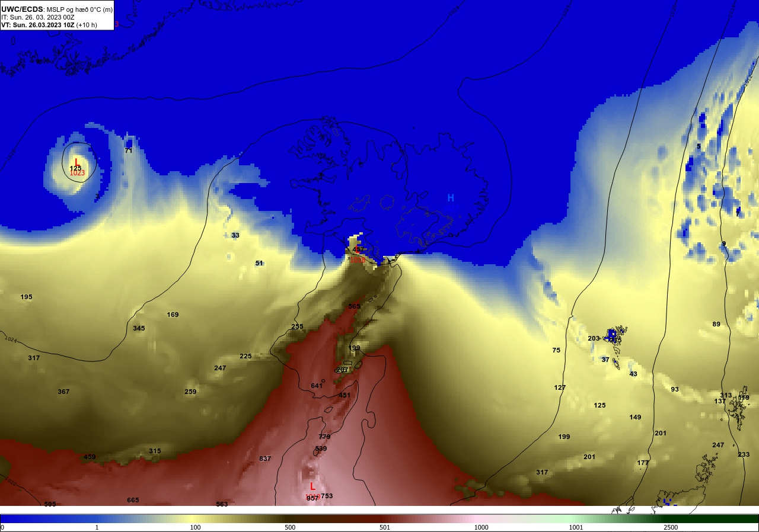Click the map value 177

pos(643,463)
